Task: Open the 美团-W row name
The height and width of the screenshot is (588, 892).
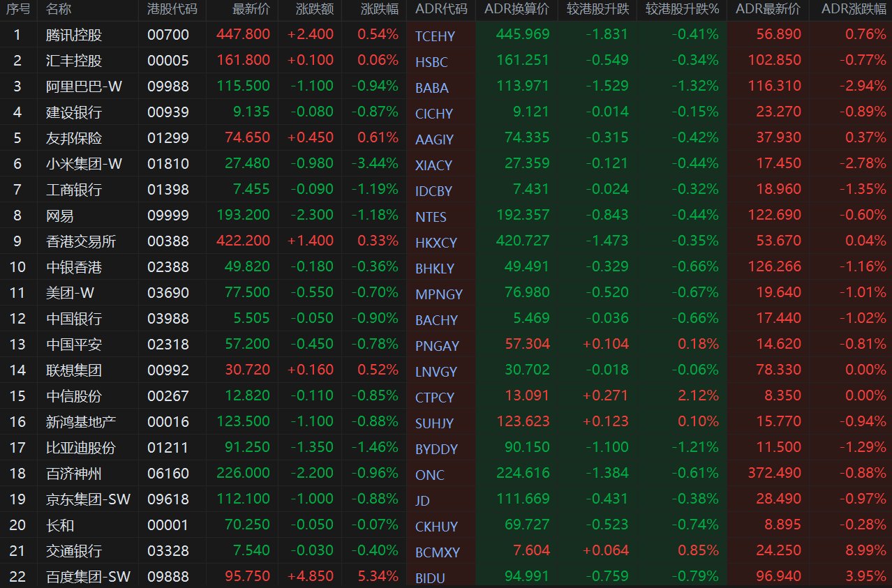Action: (x=70, y=293)
